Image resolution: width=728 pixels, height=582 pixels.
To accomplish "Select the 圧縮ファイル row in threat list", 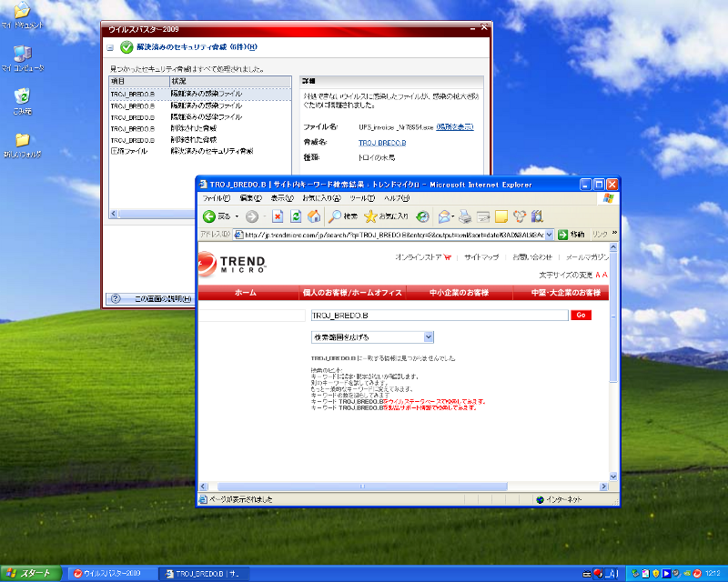I will pos(200,151).
